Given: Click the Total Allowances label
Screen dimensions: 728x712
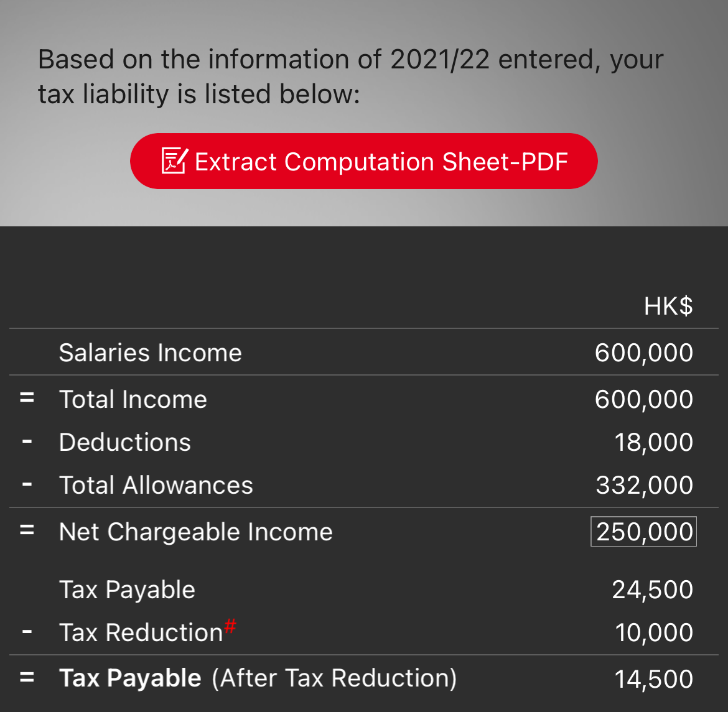Looking at the screenshot, I should (156, 485).
